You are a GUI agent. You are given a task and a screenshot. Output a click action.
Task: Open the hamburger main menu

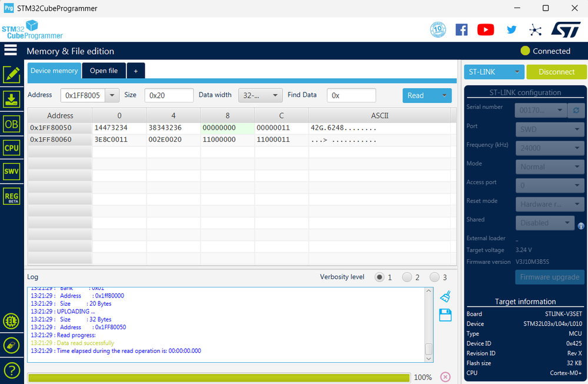click(x=11, y=50)
